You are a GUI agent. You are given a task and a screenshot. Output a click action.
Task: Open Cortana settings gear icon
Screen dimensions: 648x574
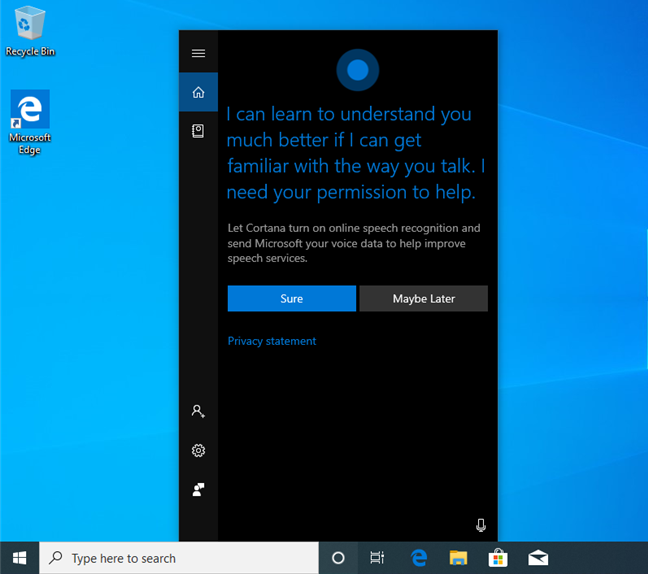[198, 450]
